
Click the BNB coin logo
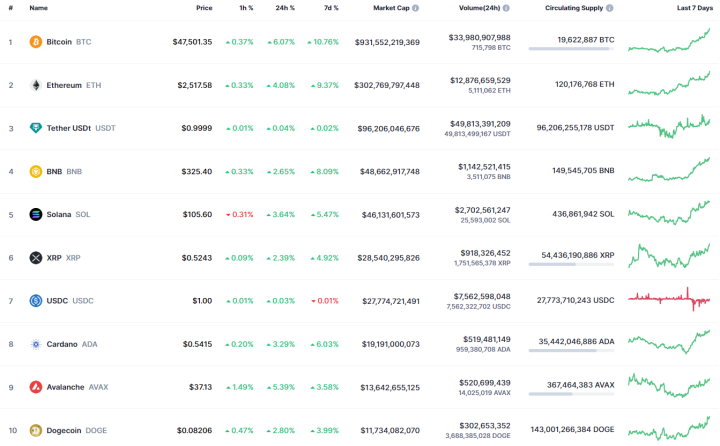coord(36,171)
